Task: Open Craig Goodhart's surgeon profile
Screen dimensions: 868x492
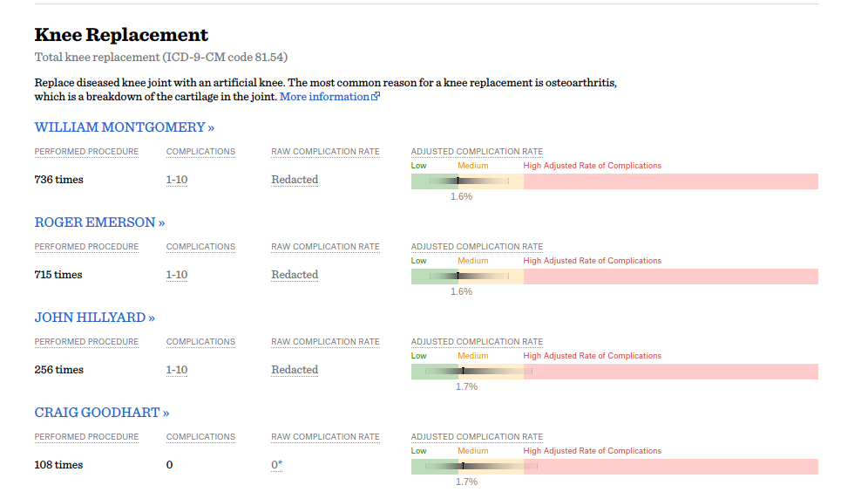Action: click(102, 413)
